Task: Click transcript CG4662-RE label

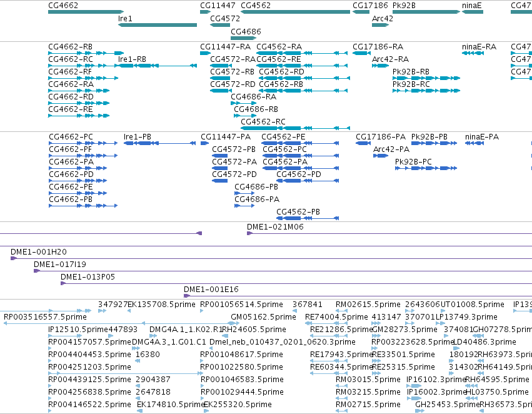Action: (70, 109)
